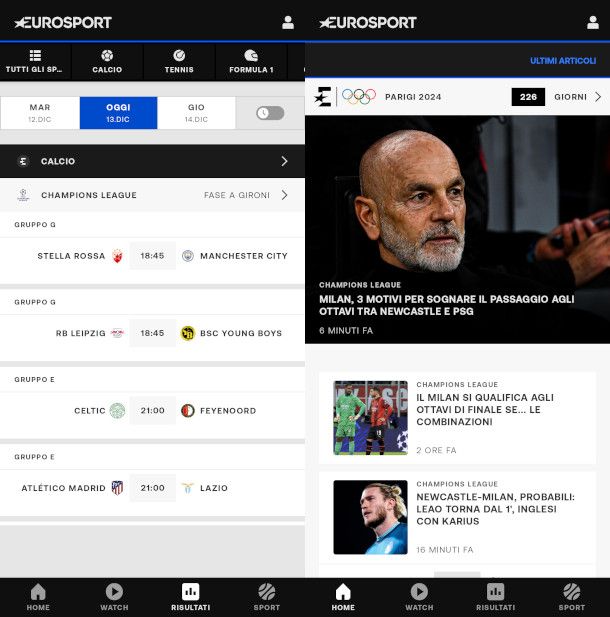Tap Eurosport E star logo in Parigi banner
Screen dimensions: 610x617
tap(323, 97)
